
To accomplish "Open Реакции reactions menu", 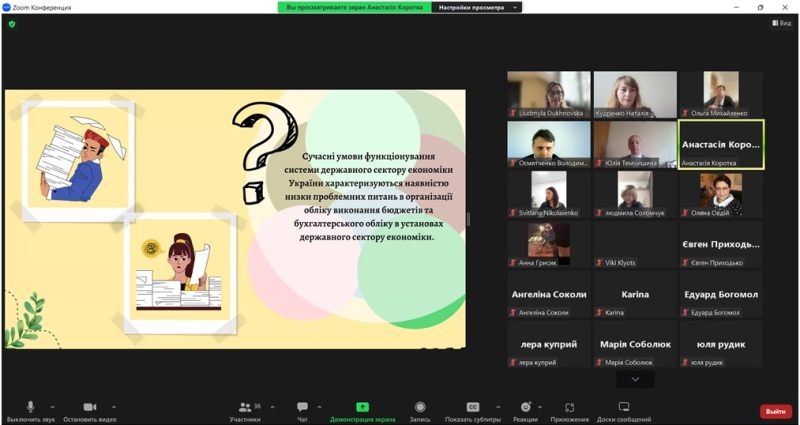I will coord(526,412).
